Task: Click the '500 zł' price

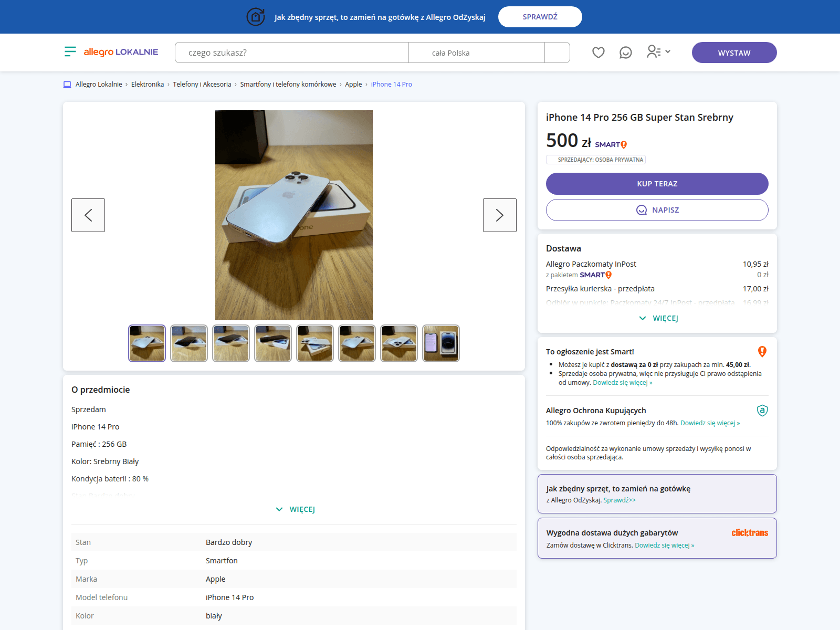Action: point(569,141)
